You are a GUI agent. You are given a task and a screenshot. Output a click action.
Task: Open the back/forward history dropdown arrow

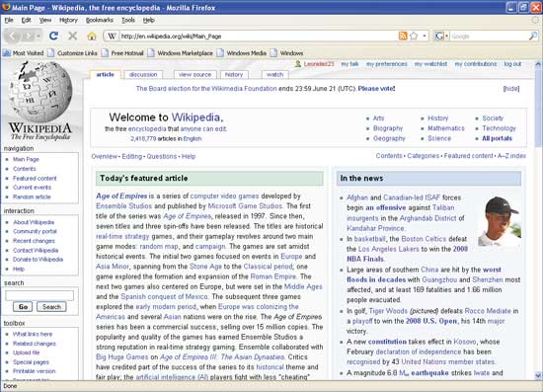coord(39,36)
